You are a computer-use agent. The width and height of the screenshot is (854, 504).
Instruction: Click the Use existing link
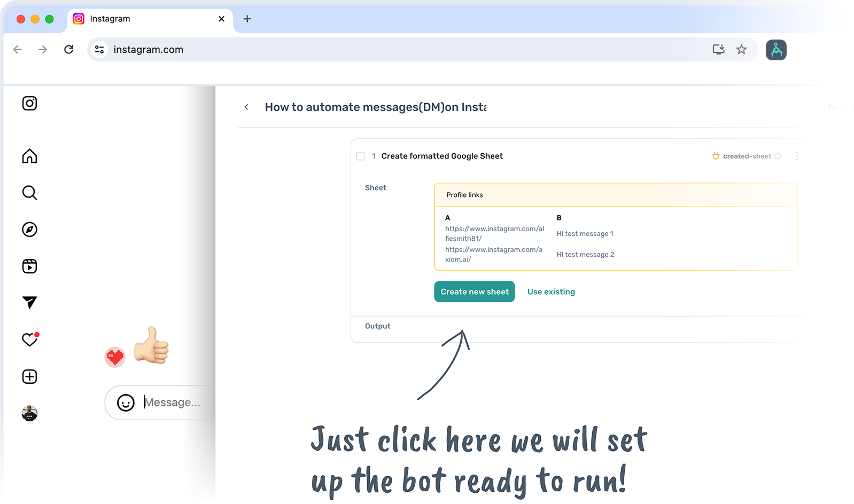pyautogui.click(x=551, y=292)
